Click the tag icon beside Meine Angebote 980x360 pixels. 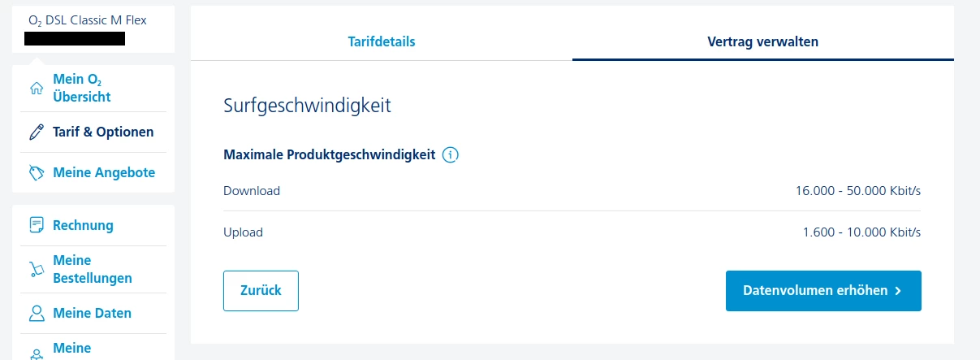[x=36, y=173]
